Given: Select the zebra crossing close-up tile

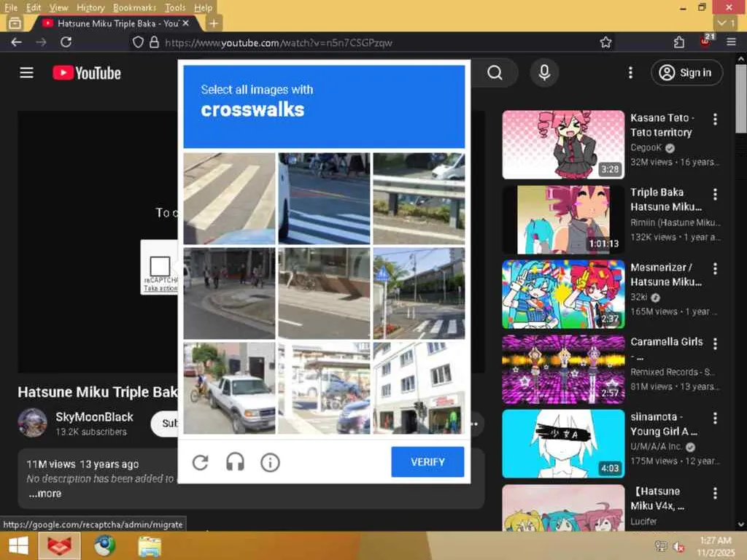Looking at the screenshot, I should [x=229, y=198].
